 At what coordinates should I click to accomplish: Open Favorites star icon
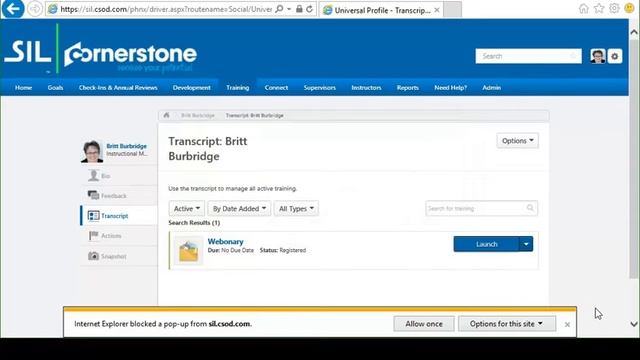599,9
